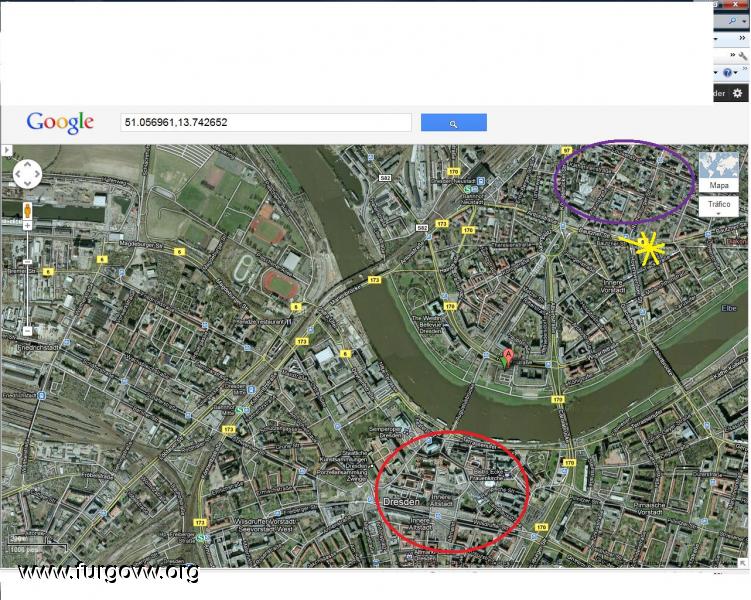The height and width of the screenshot is (600, 751).
Task: Expand the left side panel arrow
Action: pos(5,150)
